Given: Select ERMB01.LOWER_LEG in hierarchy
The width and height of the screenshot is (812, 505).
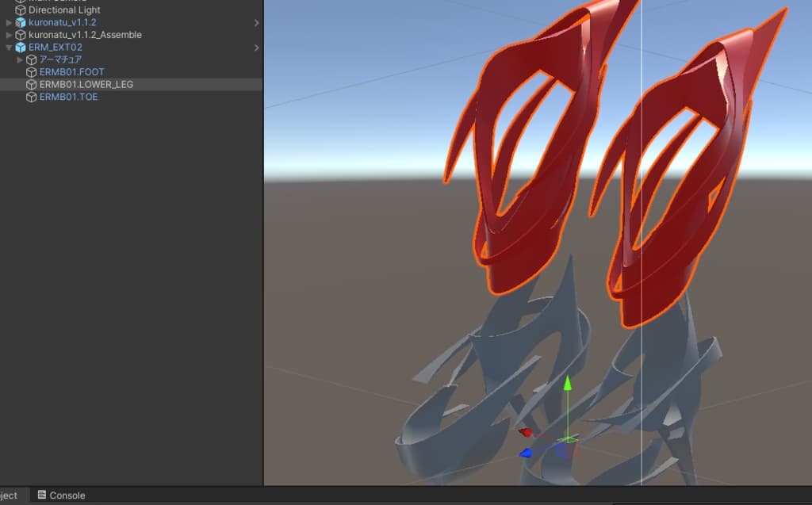Looking at the screenshot, I should [86, 84].
